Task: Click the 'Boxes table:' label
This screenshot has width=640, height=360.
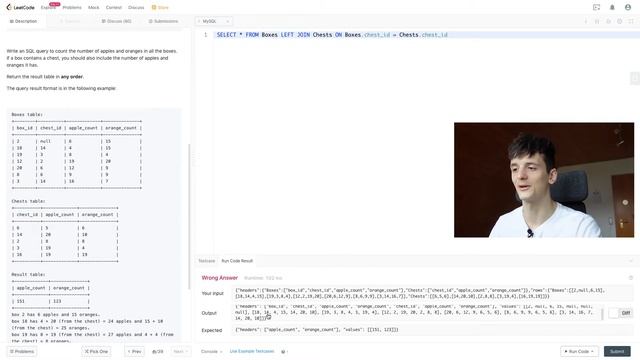Action: [x=27, y=115]
